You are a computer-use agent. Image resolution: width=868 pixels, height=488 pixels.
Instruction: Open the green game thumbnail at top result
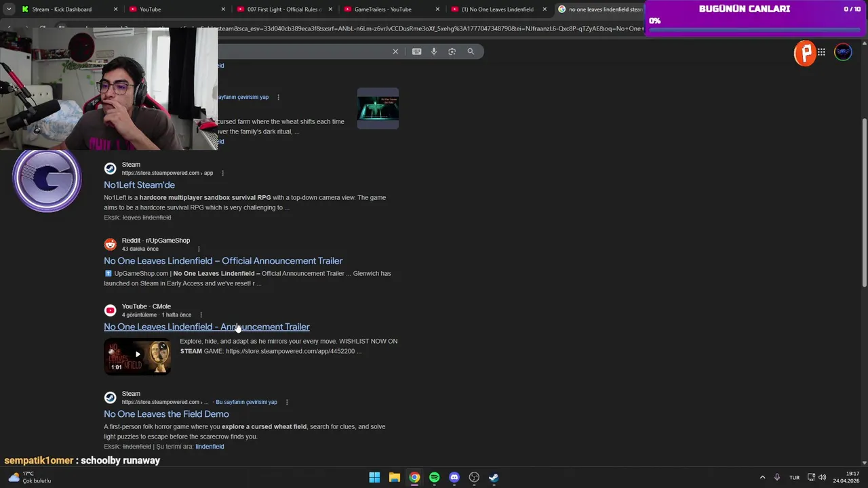coord(378,108)
